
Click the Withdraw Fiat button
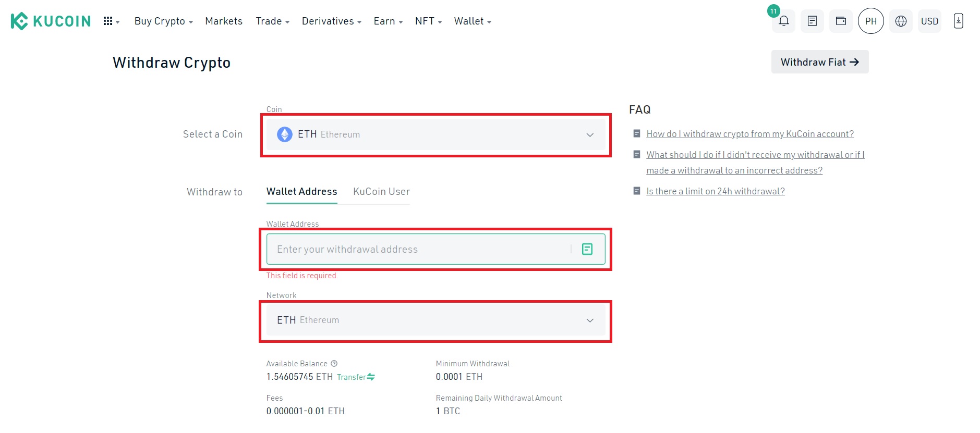click(820, 62)
